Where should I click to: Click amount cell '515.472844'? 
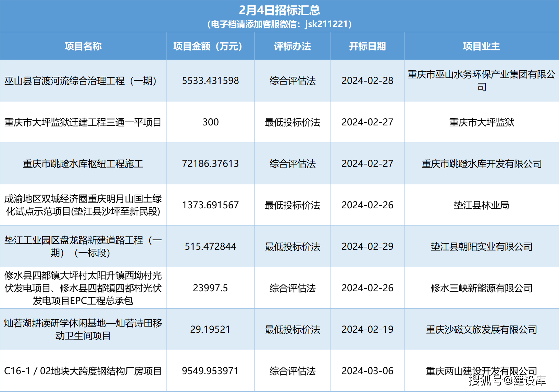pyautogui.click(x=210, y=247)
